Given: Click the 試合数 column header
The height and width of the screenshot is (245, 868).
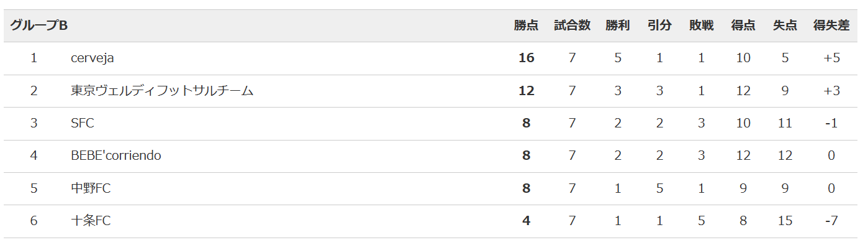Looking at the screenshot, I should coord(572,25).
